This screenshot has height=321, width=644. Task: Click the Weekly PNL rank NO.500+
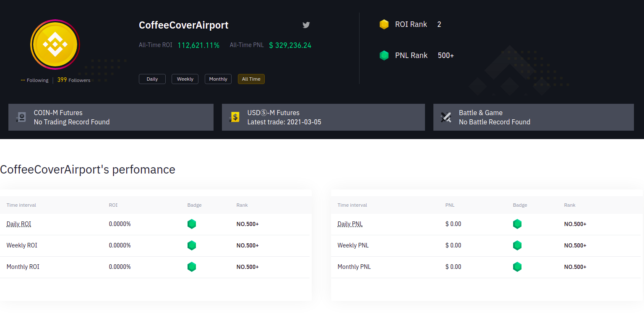point(575,245)
